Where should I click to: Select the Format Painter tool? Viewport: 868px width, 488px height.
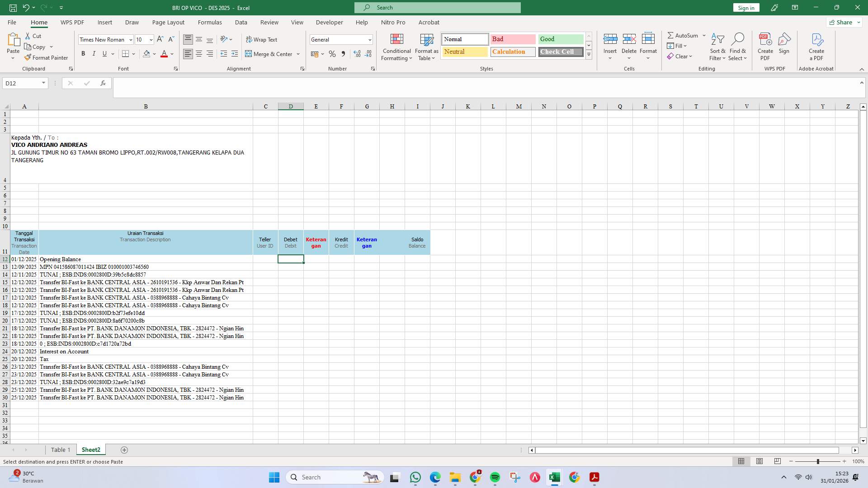click(46, 57)
